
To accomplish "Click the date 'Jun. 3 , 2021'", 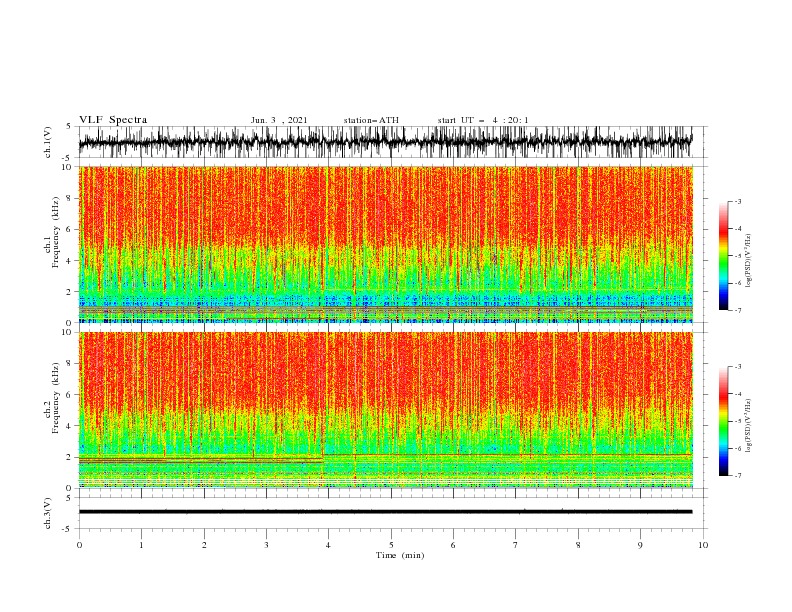I will coord(279,120).
